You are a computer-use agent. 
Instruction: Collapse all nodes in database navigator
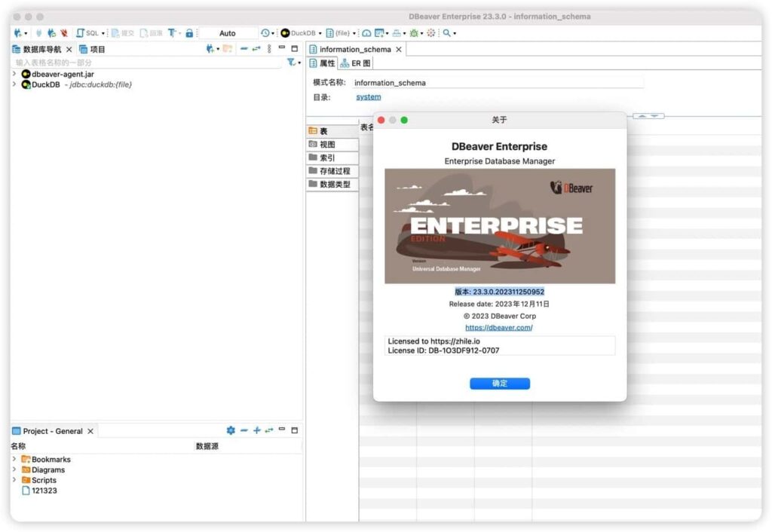click(244, 48)
